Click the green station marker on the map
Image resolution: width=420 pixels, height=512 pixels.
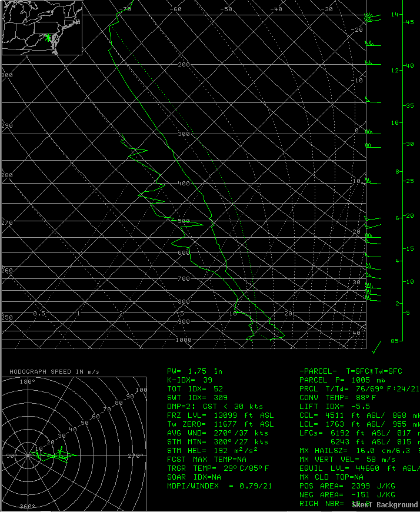coord(48,37)
